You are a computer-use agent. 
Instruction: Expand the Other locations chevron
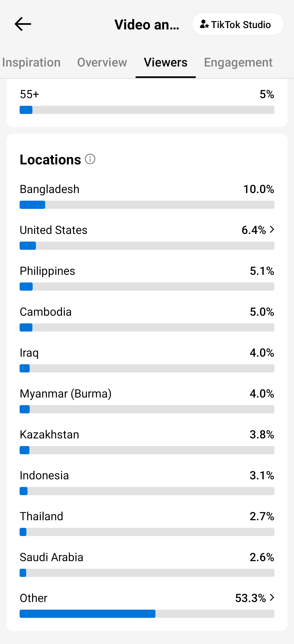click(272, 598)
